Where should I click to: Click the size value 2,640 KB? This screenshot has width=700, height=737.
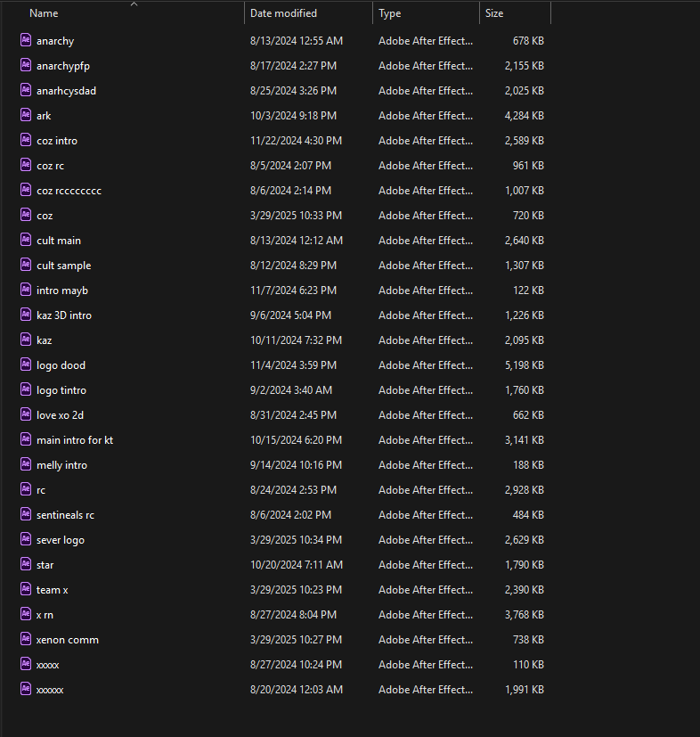(525, 241)
